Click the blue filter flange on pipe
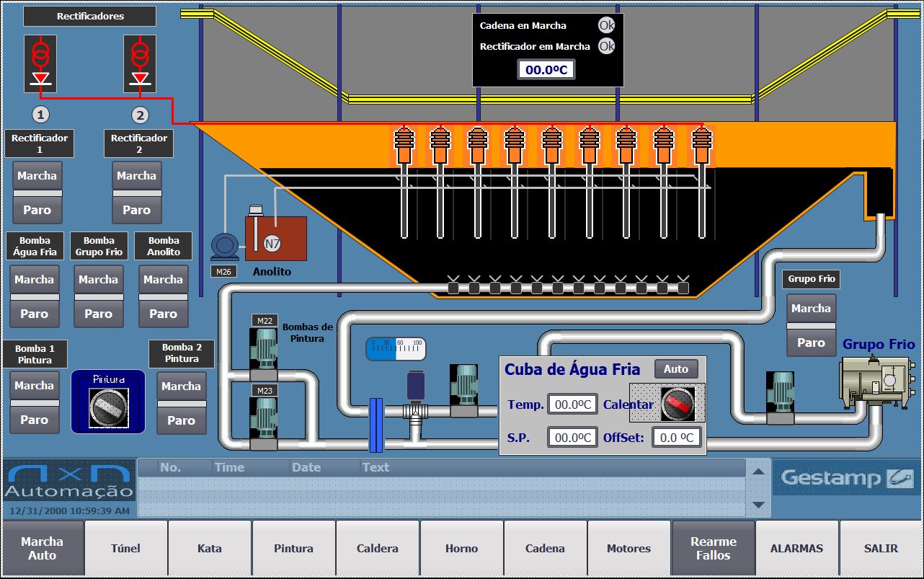Screen dimensions: 924x579 [x=376, y=425]
